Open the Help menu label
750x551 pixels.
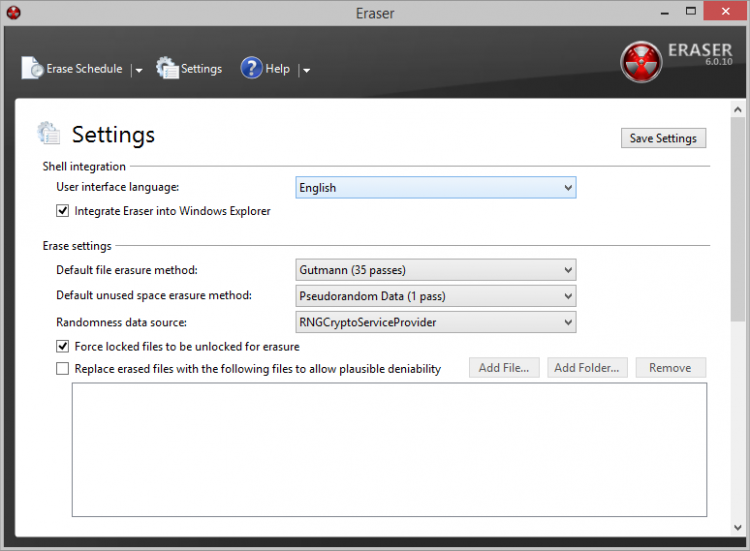pos(277,69)
